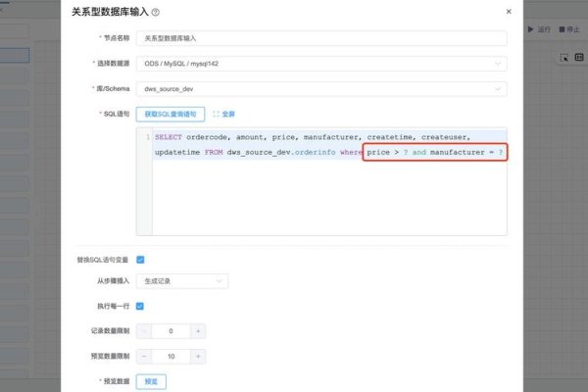Edit the 节点名称 input field

click(x=321, y=38)
